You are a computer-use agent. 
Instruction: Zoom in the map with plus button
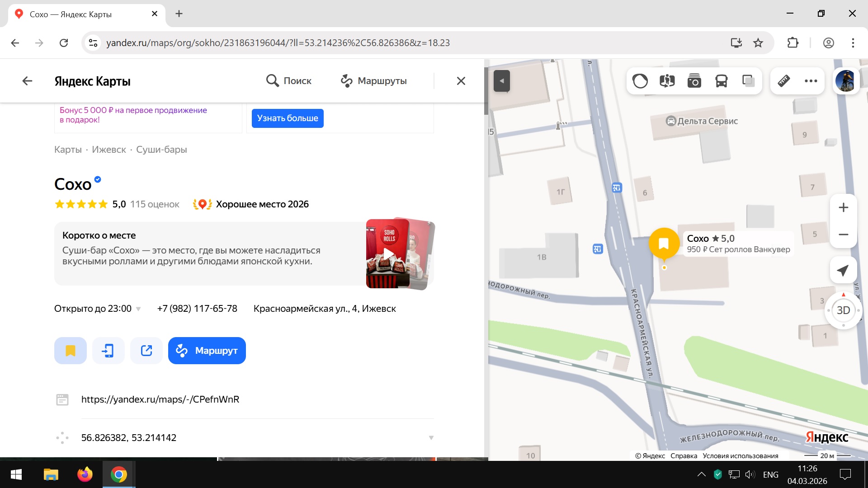click(843, 208)
